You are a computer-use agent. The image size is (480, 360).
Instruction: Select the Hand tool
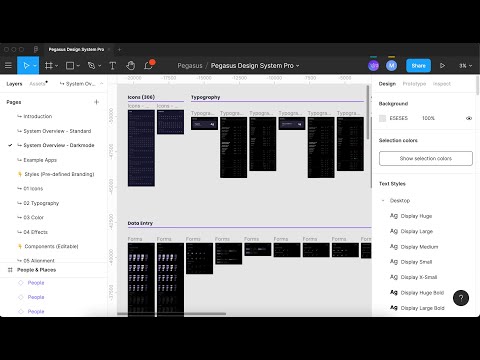131,66
